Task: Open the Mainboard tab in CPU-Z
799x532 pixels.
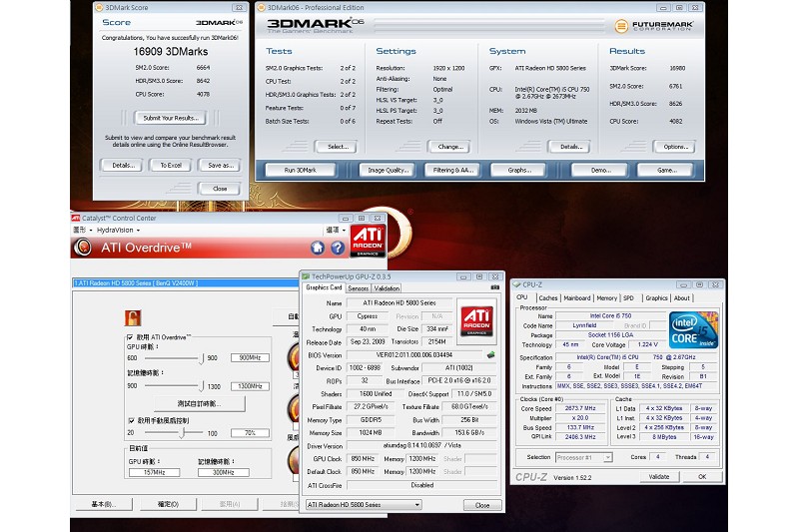Action: [x=577, y=298]
